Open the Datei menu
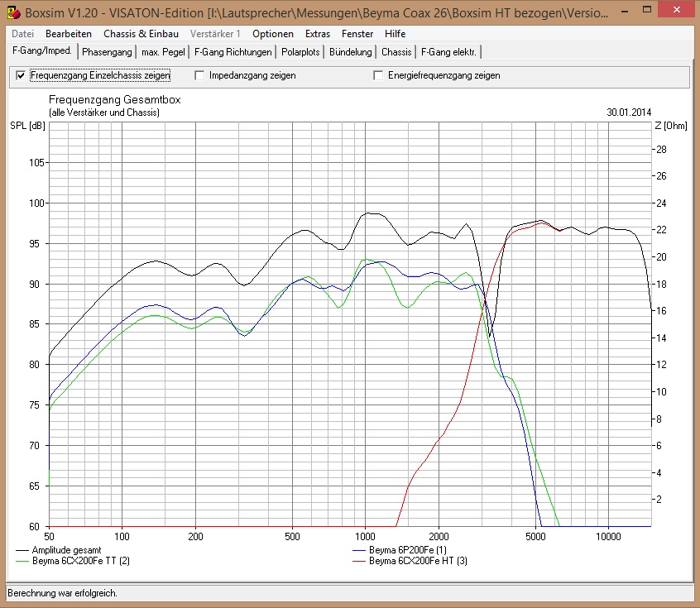 tap(23, 34)
